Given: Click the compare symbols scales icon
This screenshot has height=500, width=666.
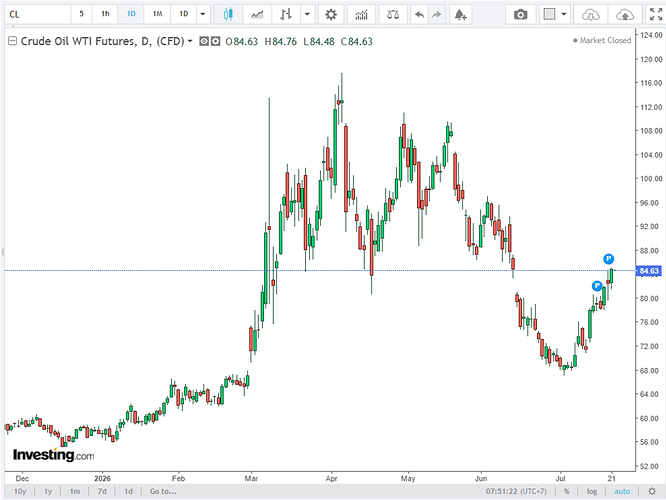Looking at the screenshot, I should 393,14.
